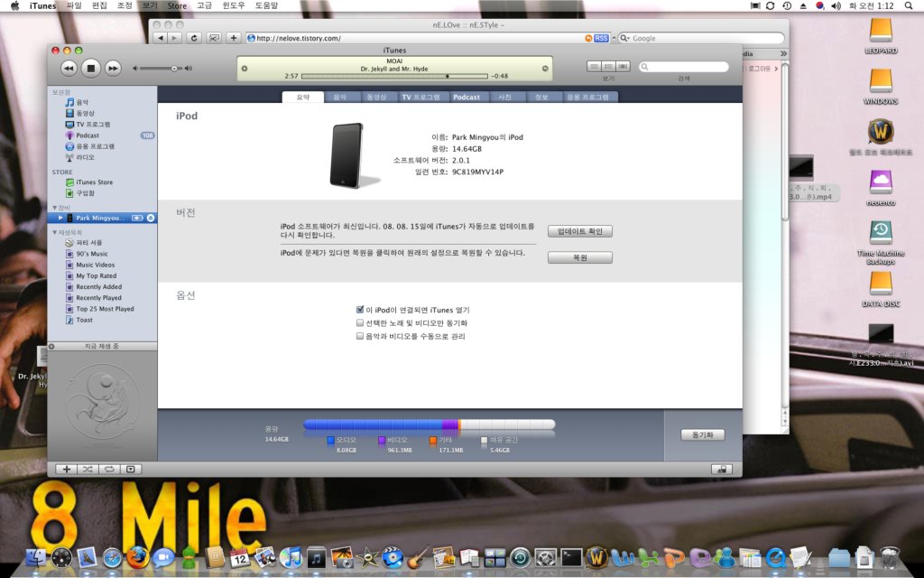
Task: Expand the Park Mingyou iPod device tree
Action: point(60,219)
